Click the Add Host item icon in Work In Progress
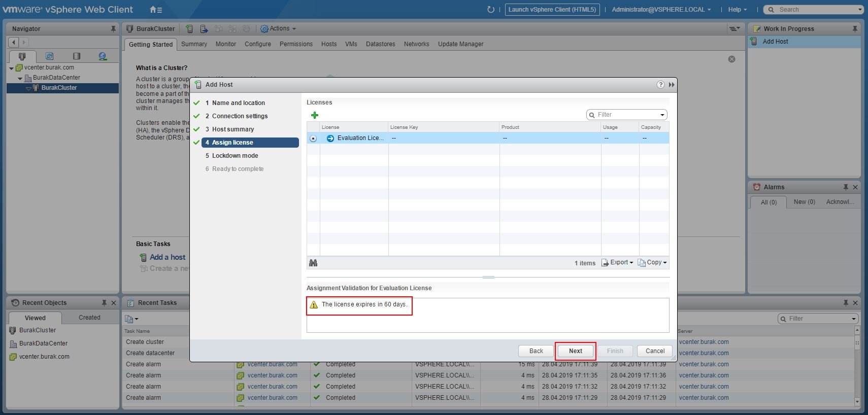 [x=754, y=42]
